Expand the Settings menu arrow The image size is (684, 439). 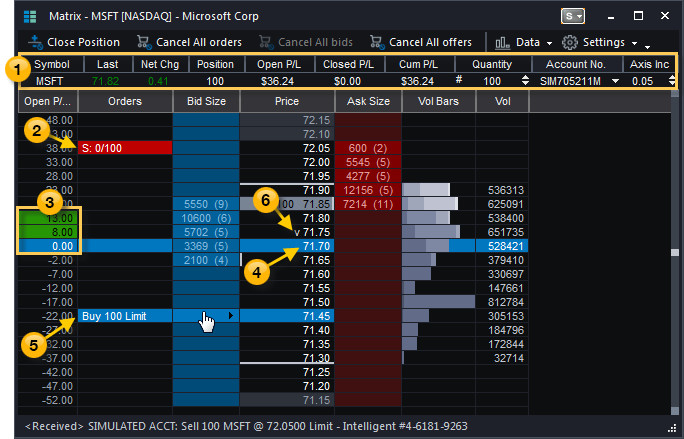[634, 43]
